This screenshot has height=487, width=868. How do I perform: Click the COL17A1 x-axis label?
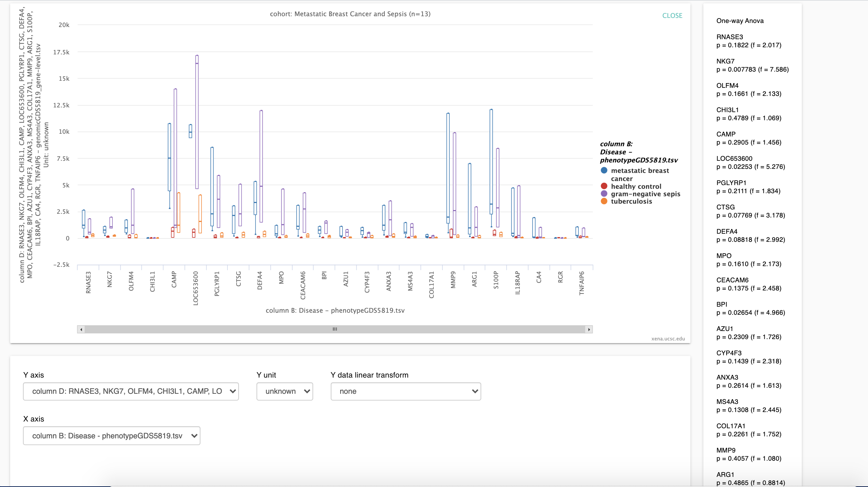432,285
